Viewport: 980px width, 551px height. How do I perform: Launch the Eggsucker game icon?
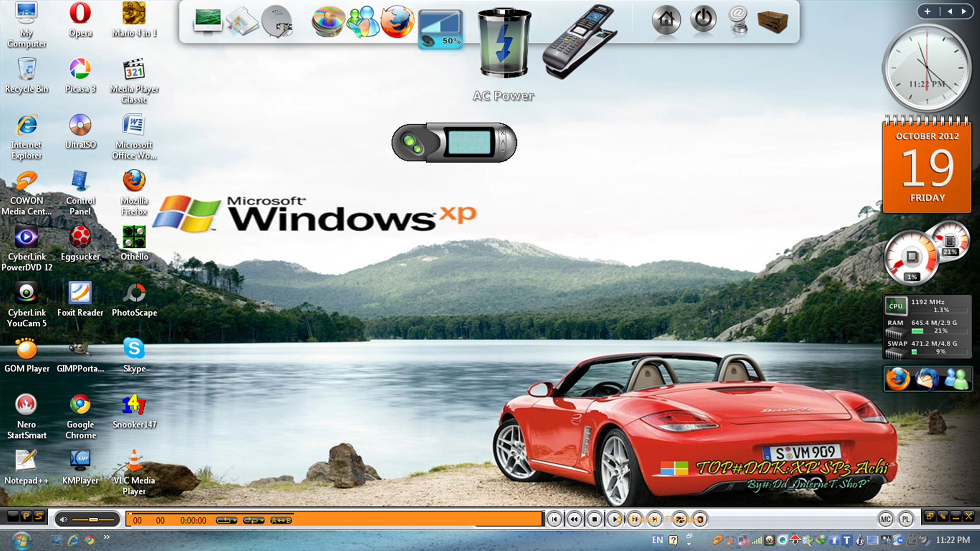[80, 244]
